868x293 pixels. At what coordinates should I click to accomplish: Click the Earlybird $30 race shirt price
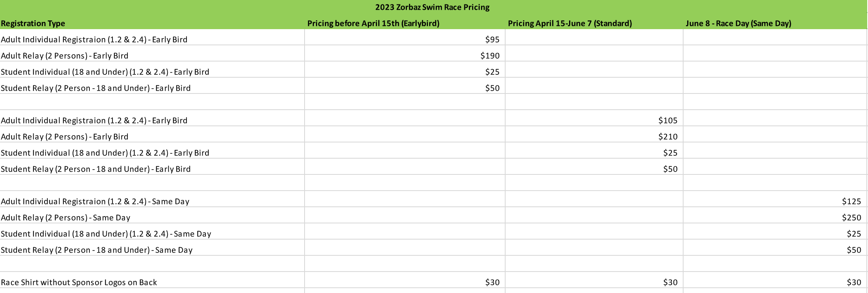point(492,282)
